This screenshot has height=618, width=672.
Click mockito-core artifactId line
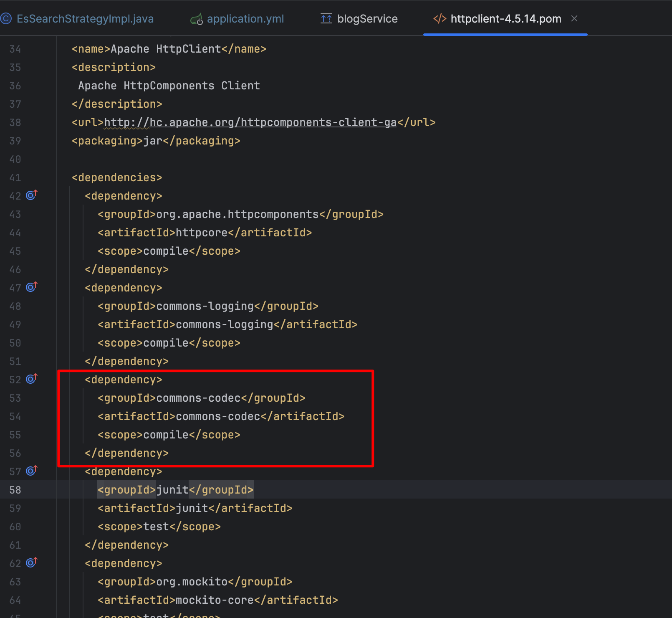[x=218, y=600]
